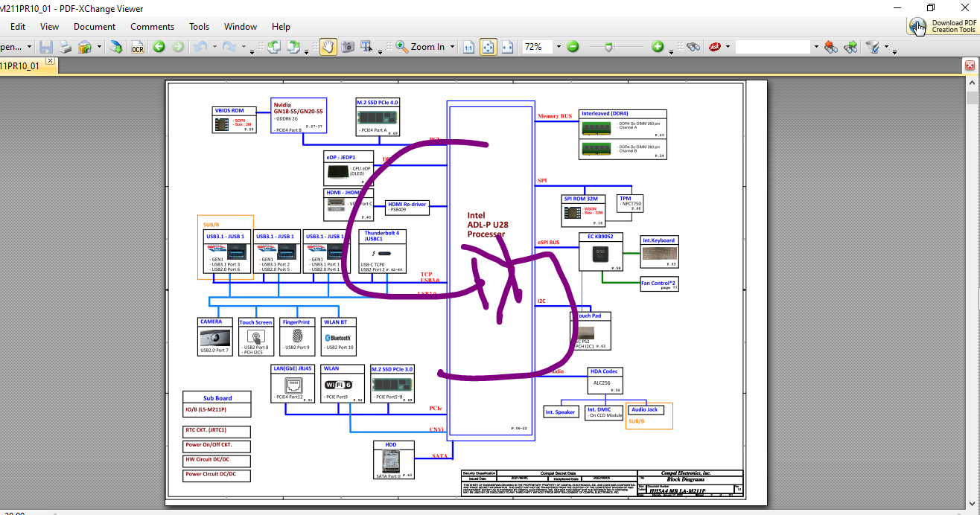Open the Zoom In tool dropdown arrow
This screenshot has height=515, width=980.
pyautogui.click(x=454, y=47)
